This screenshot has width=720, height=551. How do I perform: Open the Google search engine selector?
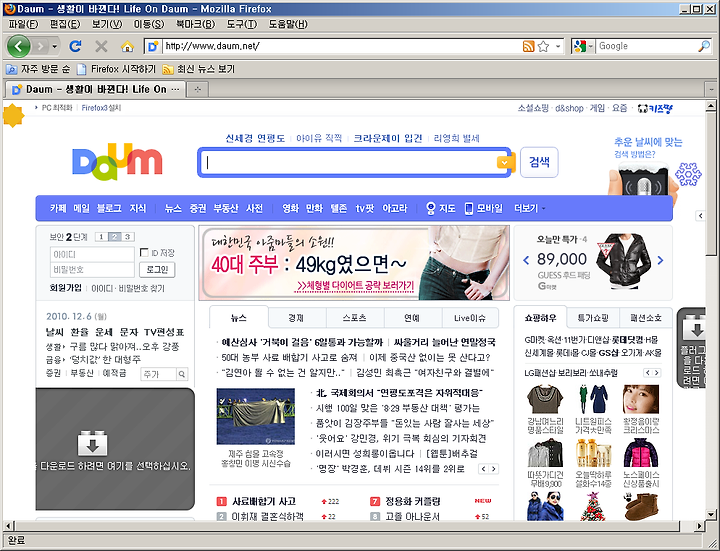click(583, 46)
